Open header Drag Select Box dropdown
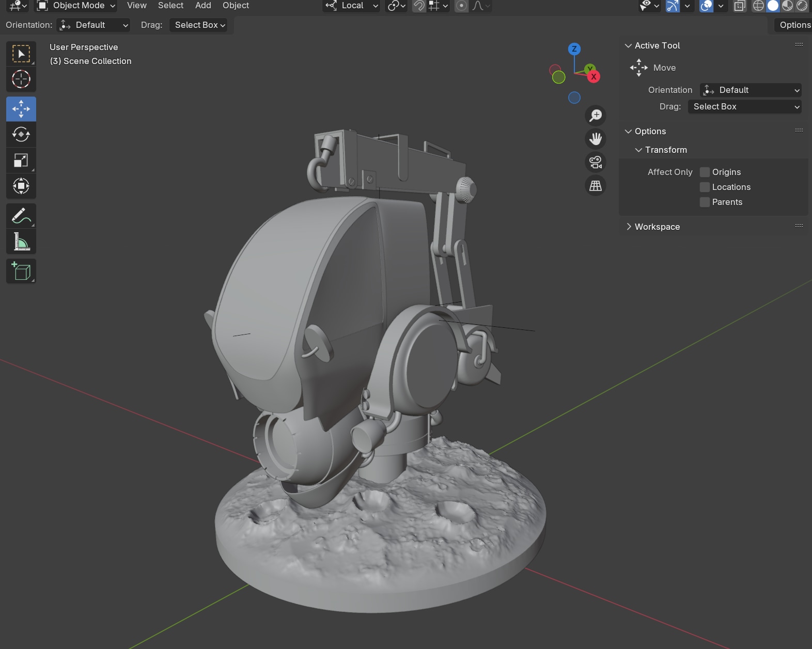 [199, 25]
